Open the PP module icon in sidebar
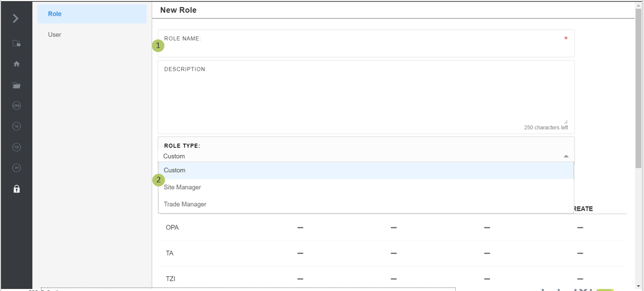This screenshot has width=644, height=291. click(x=17, y=168)
